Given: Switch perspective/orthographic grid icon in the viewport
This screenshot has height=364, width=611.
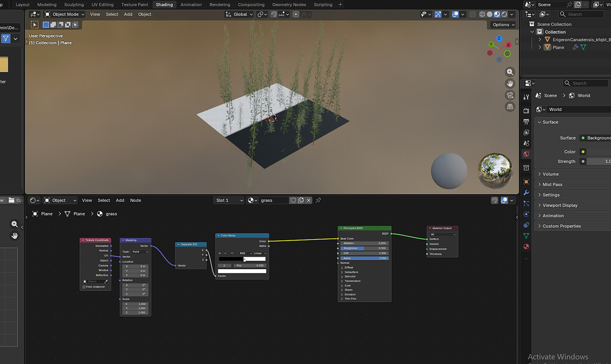Looking at the screenshot, I should pyautogui.click(x=510, y=106).
